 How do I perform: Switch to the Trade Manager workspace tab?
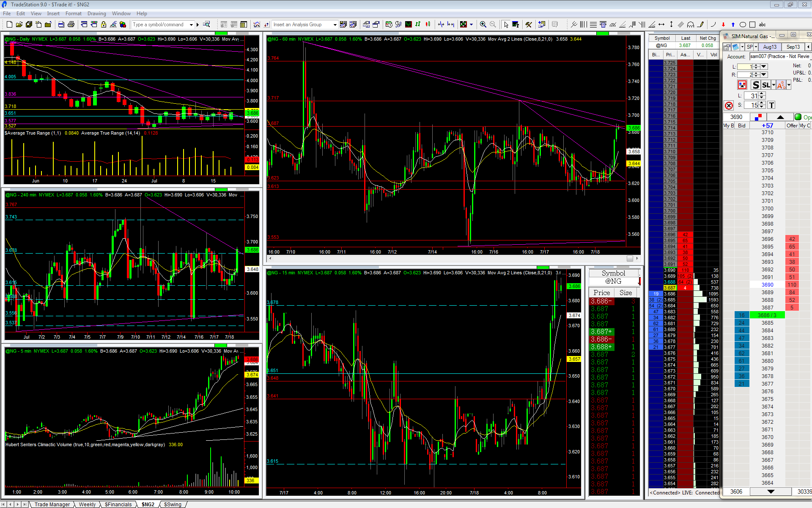pos(52,504)
